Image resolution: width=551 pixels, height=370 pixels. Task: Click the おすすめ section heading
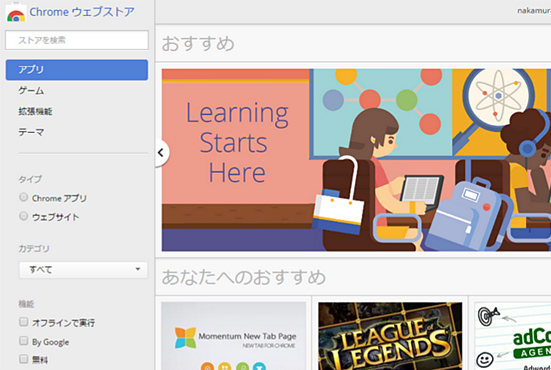[x=198, y=44]
